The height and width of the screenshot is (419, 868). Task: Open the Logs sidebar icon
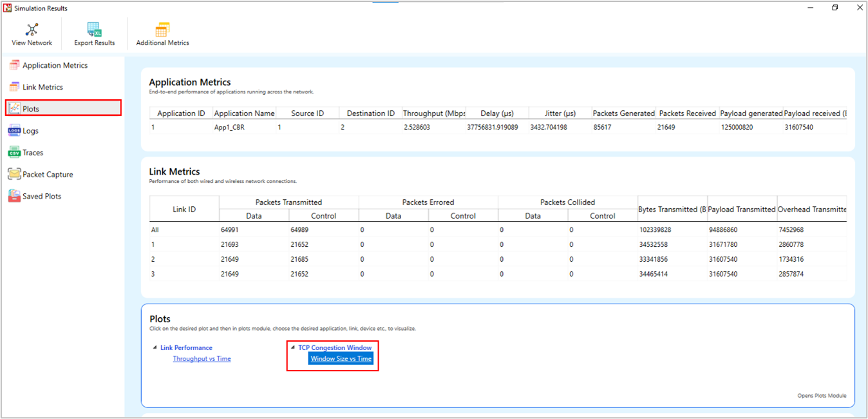click(14, 131)
